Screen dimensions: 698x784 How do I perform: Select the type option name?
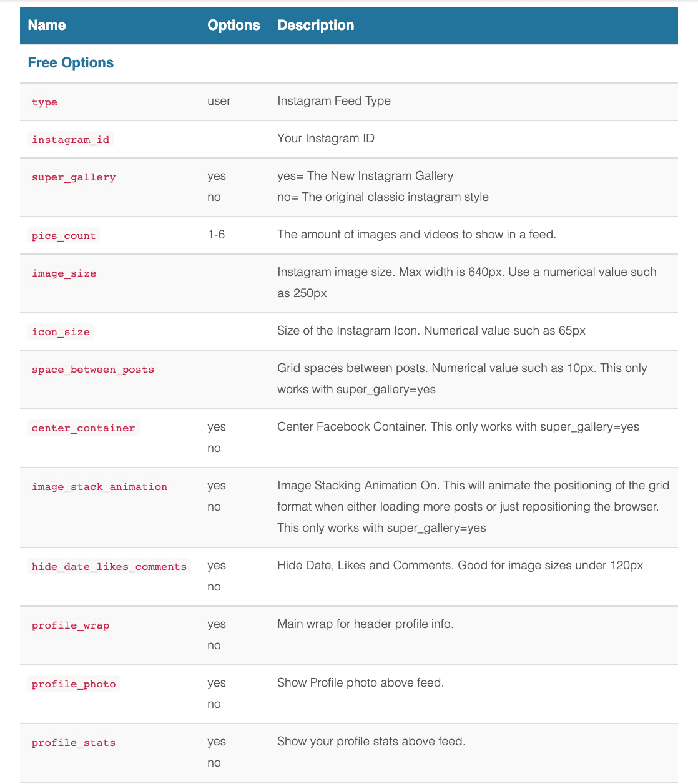click(x=44, y=102)
